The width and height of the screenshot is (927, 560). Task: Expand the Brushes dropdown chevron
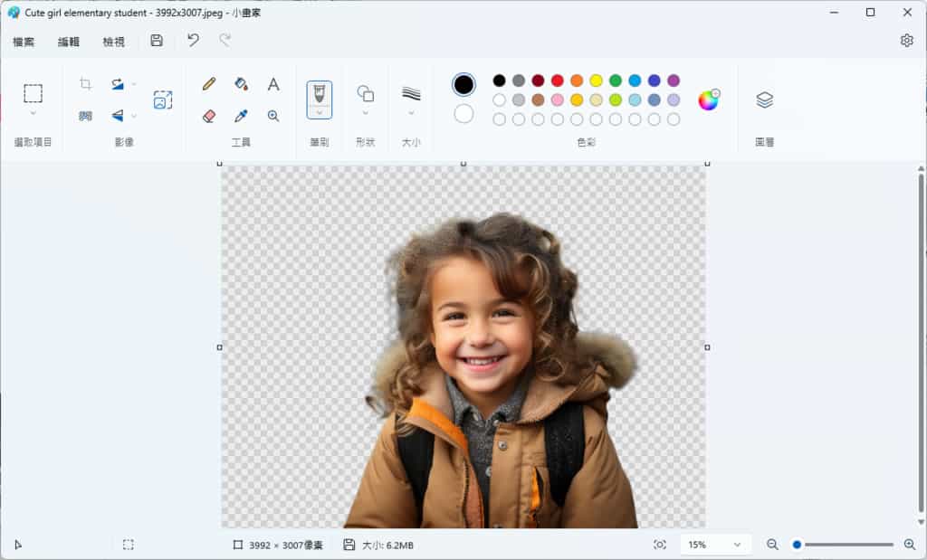click(x=320, y=112)
